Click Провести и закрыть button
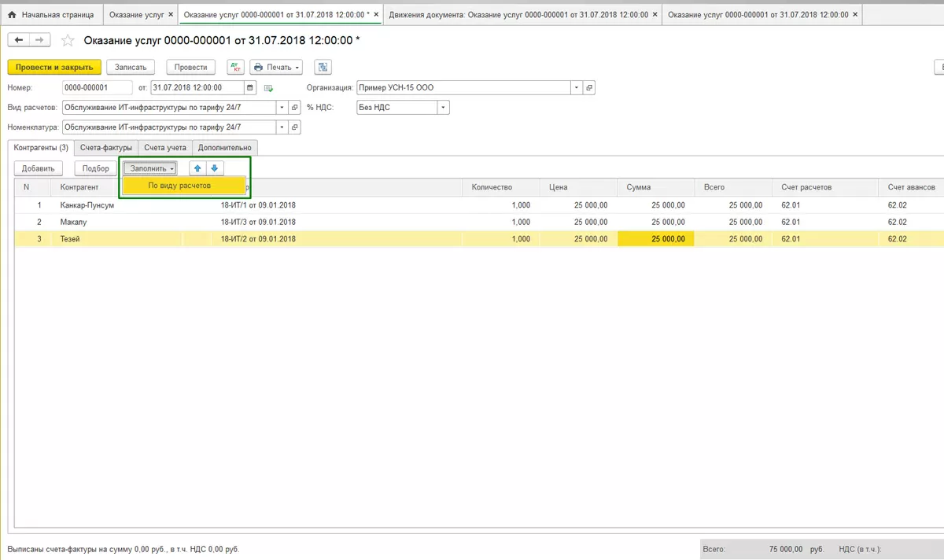Screen dimensions: 944x560 (55, 68)
